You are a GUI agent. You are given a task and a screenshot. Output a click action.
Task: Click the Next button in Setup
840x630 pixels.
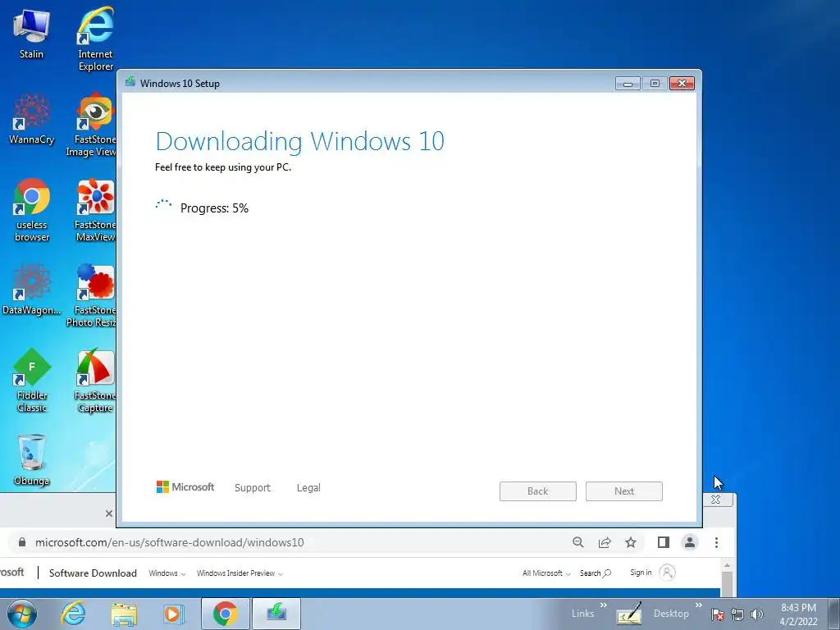(624, 491)
